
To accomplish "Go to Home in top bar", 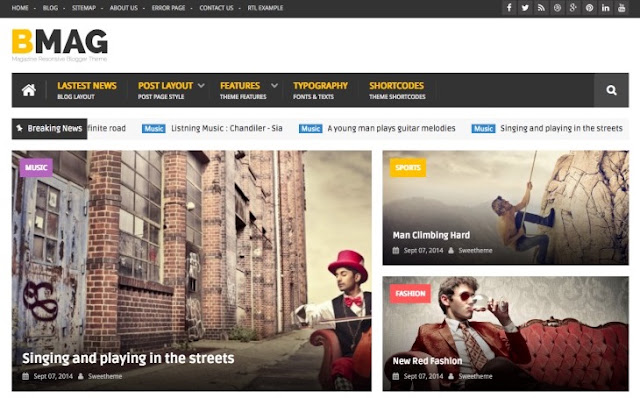I will point(20,8).
